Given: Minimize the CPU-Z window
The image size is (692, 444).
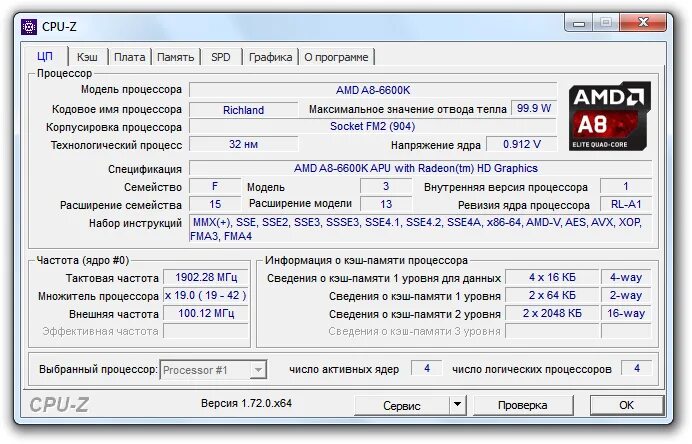Looking at the screenshot, I should pos(579,23).
